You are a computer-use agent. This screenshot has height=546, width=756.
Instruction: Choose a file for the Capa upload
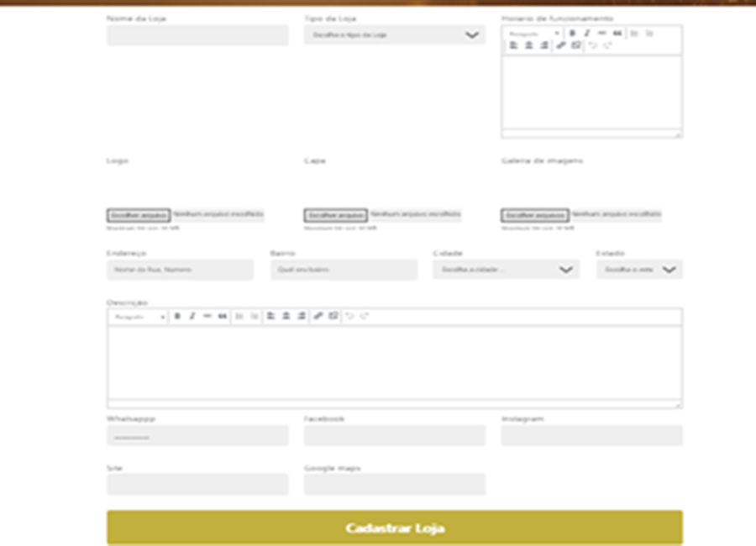(x=336, y=215)
